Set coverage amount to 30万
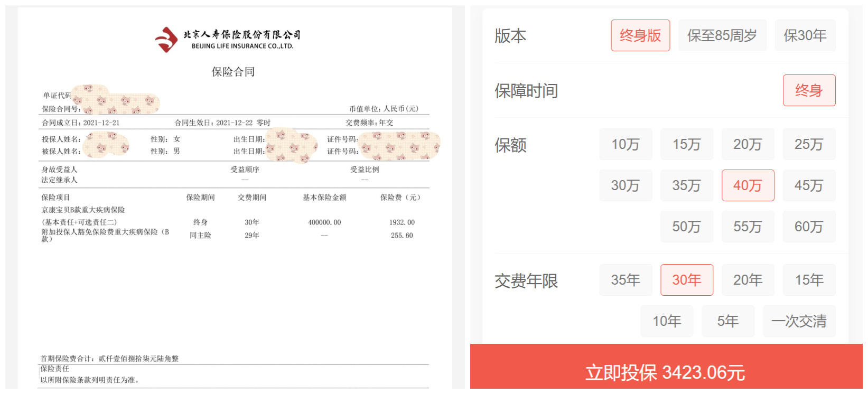This screenshot has width=868, height=394. pos(626,185)
